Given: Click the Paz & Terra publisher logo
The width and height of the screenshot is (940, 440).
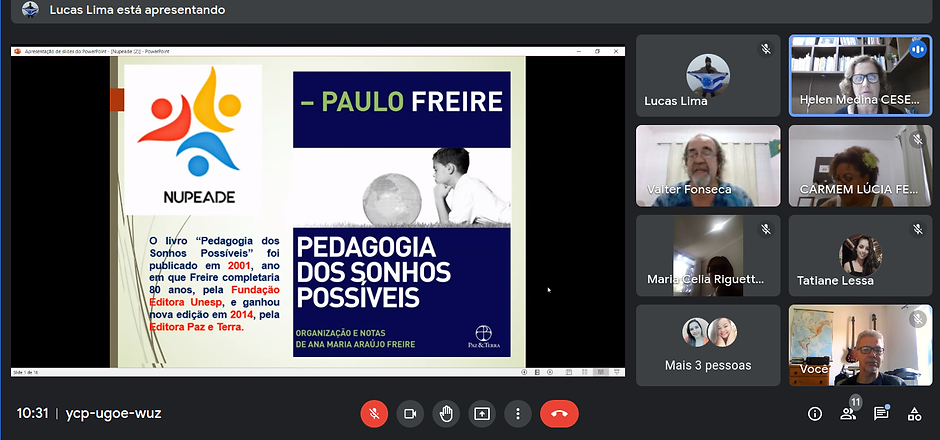Looking at the screenshot, I should (484, 337).
